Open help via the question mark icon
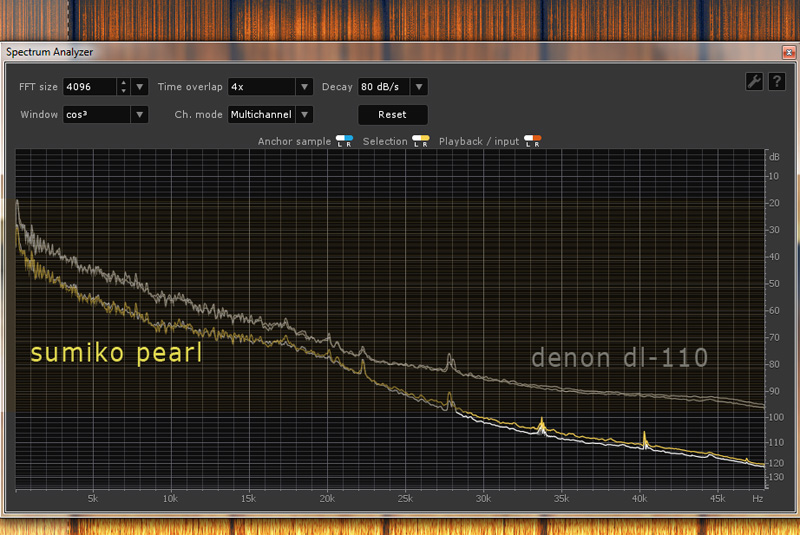Image resolution: width=800 pixels, height=535 pixels. pos(776,82)
